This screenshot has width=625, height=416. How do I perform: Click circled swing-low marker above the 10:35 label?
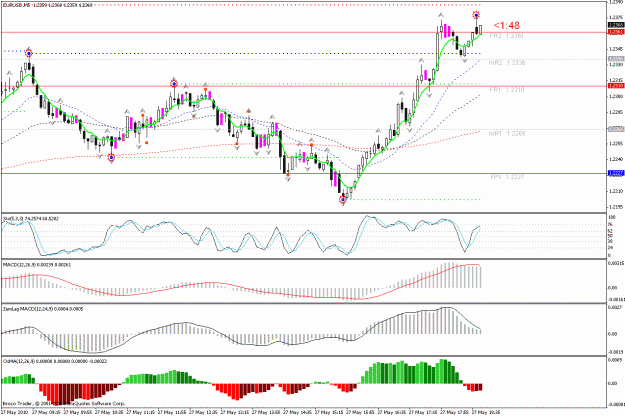tap(112, 158)
